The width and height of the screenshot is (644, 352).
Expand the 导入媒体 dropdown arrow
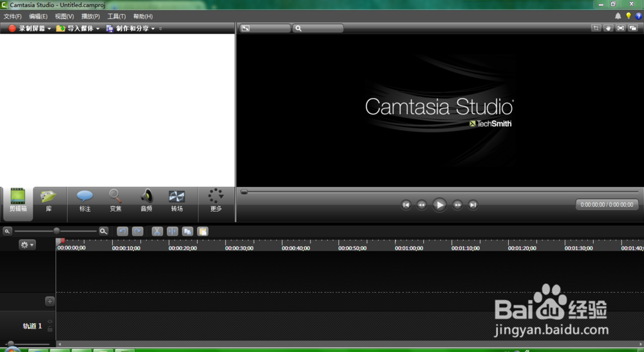pos(98,28)
